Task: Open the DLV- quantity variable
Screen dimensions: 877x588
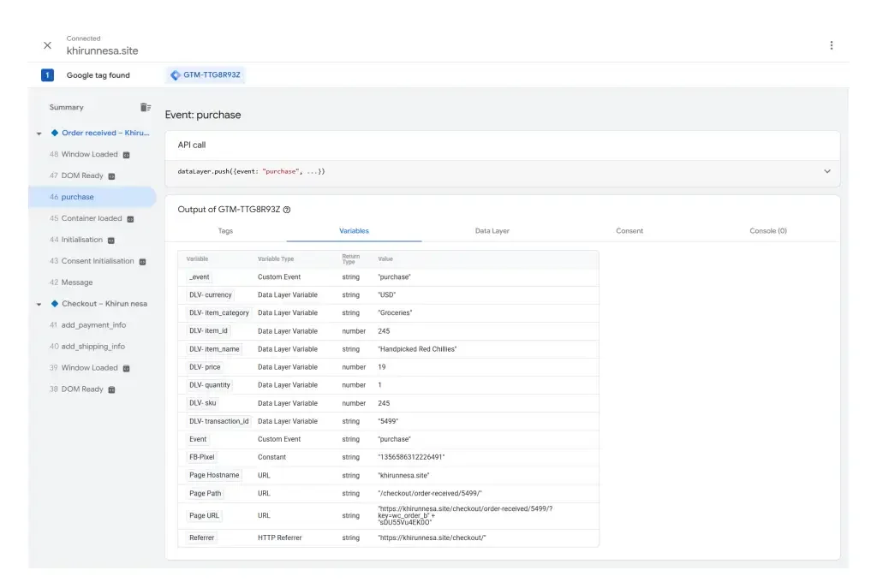Action: [x=210, y=385]
